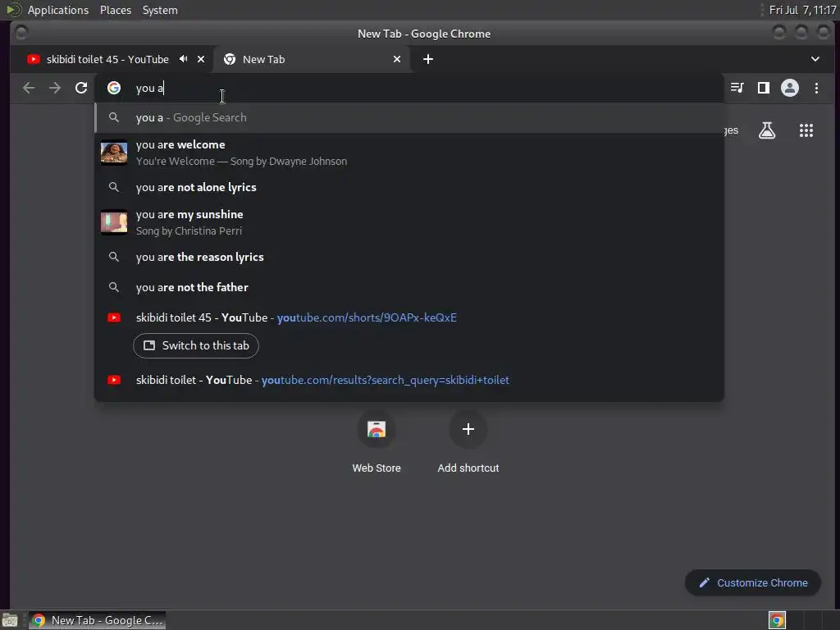Open the System menu
Screen dimensions: 840x630
click(x=160, y=10)
